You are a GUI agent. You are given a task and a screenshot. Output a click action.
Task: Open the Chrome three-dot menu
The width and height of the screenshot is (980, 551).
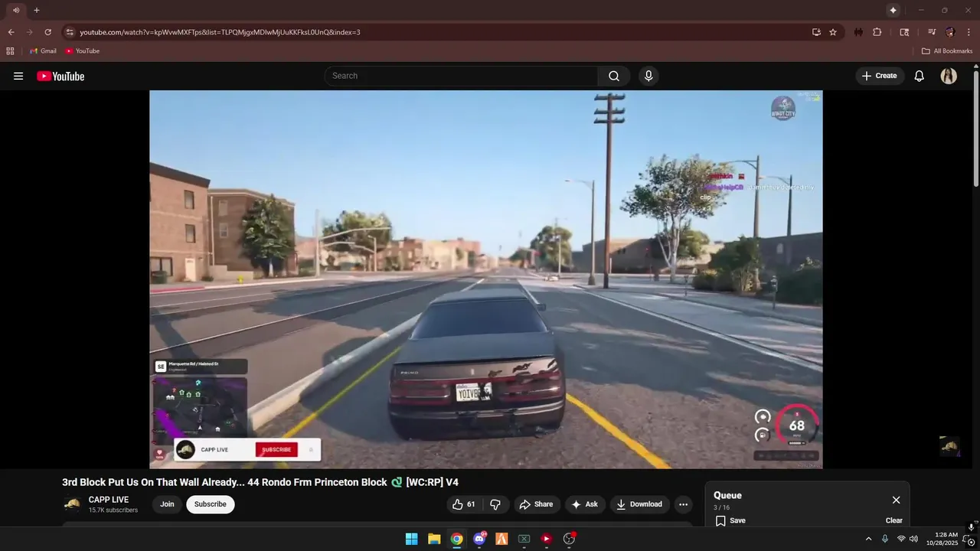tap(969, 32)
